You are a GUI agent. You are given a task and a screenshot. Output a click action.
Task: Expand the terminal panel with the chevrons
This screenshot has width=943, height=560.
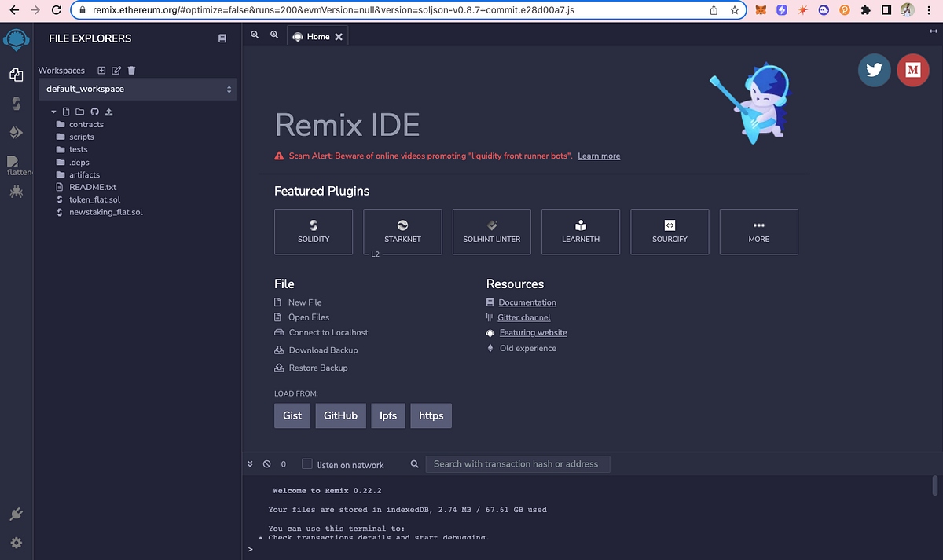(250, 463)
